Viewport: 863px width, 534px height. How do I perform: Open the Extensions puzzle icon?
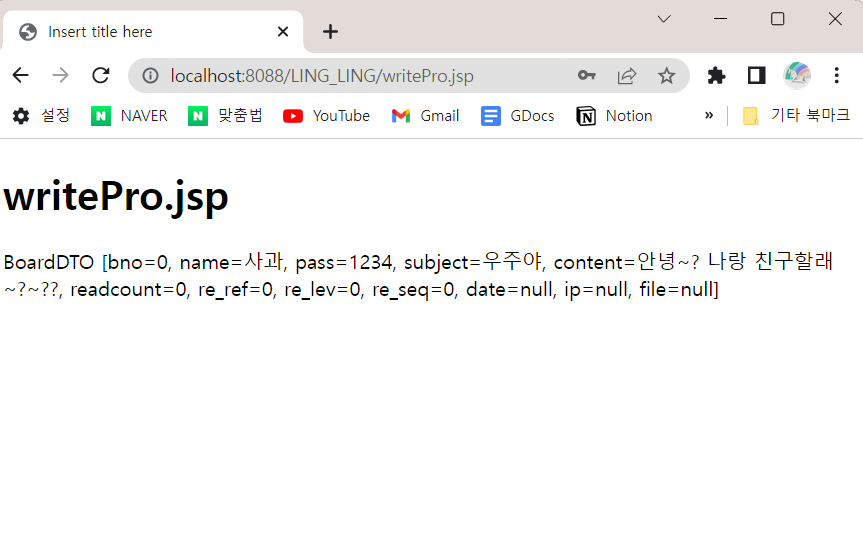(x=716, y=75)
